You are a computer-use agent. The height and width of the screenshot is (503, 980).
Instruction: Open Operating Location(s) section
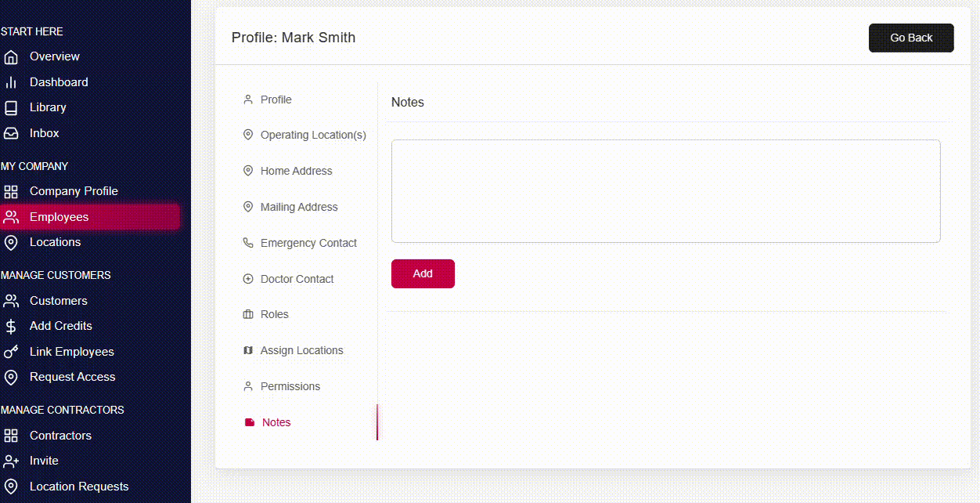[x=312, y=135]
